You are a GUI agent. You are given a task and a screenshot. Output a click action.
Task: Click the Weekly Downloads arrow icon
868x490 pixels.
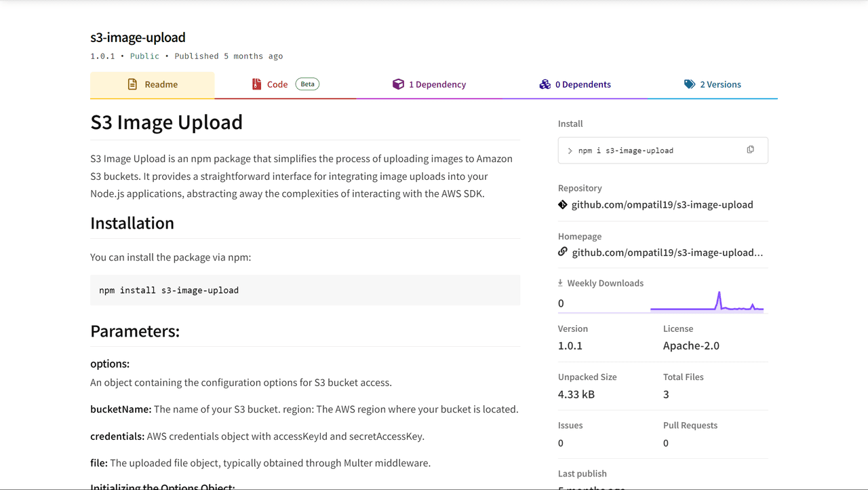[561, 283]
